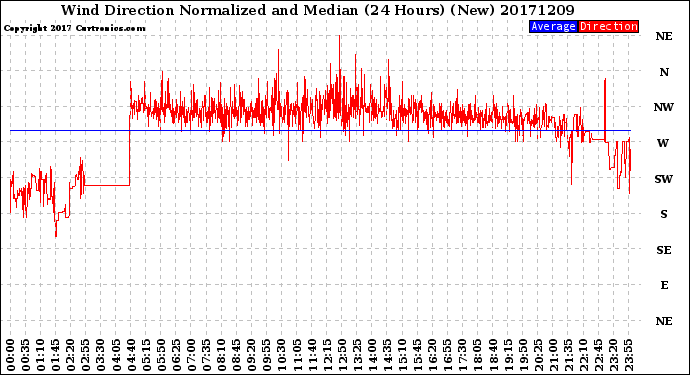Screen dimensions: 690x375
Task: Select the "12:15" time label
Action: (x=327, y=355)
